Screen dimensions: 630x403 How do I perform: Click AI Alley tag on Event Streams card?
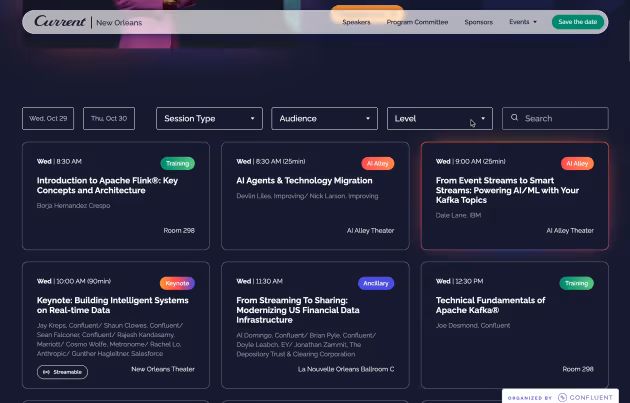(577, 164)
